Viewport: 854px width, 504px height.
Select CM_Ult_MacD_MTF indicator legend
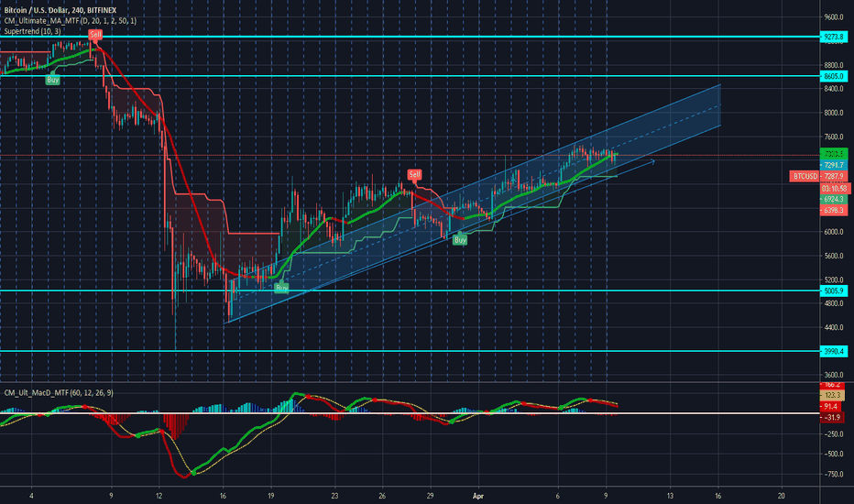[59, 393]
